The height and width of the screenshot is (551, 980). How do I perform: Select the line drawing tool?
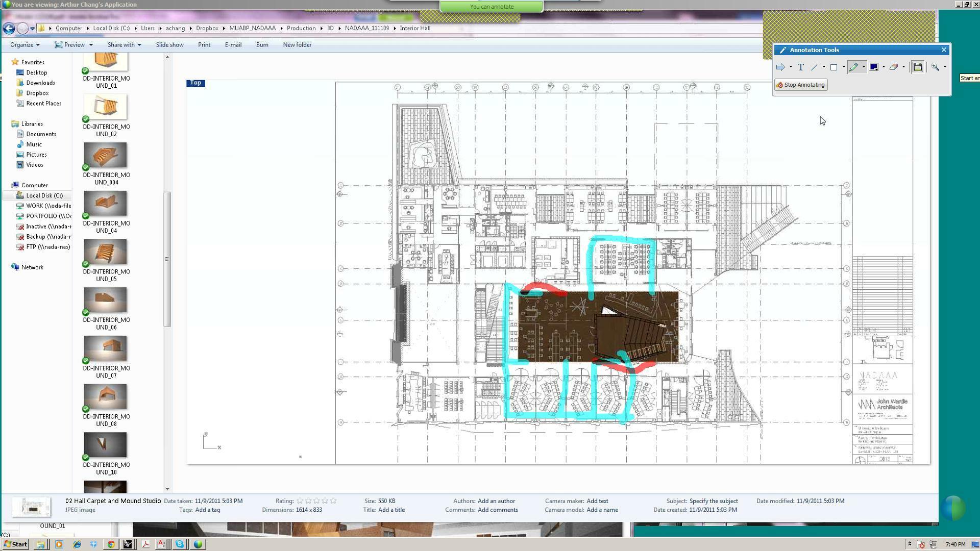814,67
